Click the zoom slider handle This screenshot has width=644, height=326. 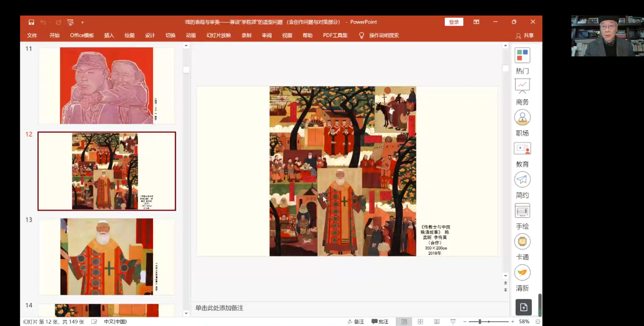pyautogui.click(x=480, y=322)
